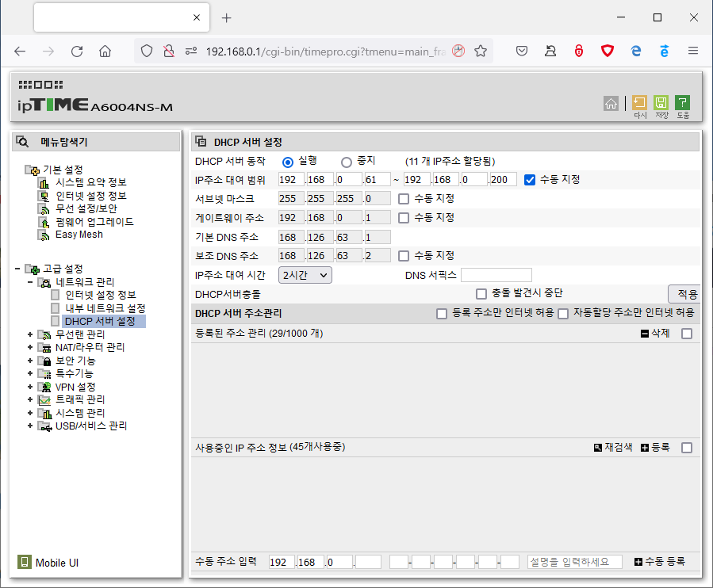Viewport: 713px width, 588px height.
Task: Uncheck 수동 지정 for IP range
Action: (529, 180)
